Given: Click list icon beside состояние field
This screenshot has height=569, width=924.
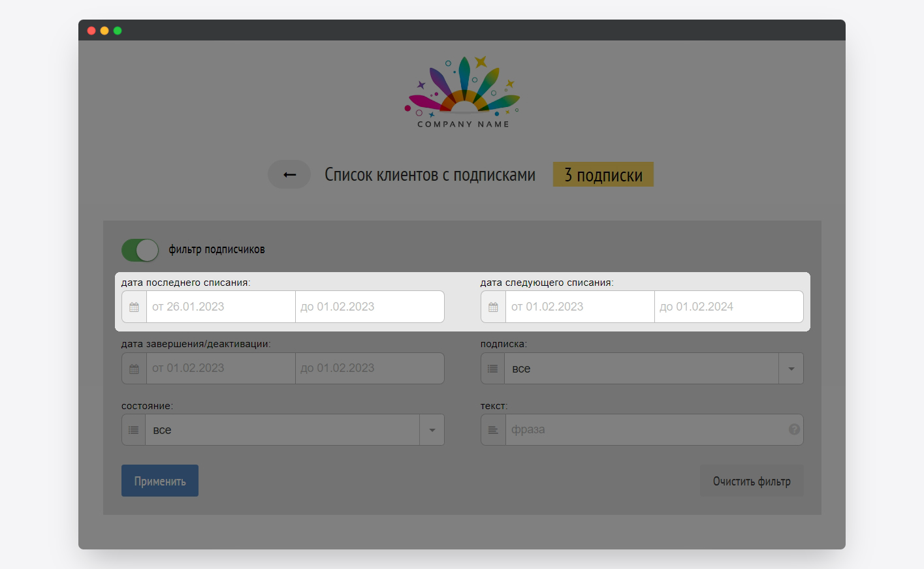Looking at the screenshot, I should (x=134, y=430).
